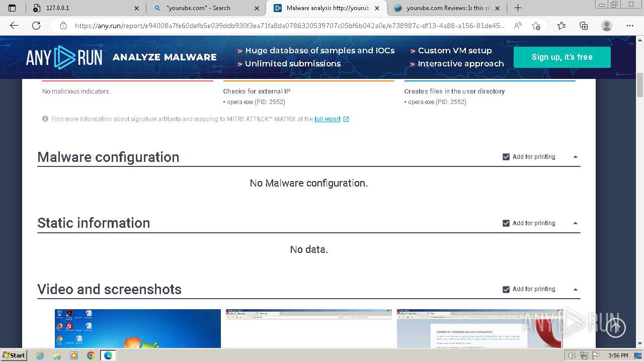
Task: Close the 127.0.0.1 tab
Action: (137, 8)
